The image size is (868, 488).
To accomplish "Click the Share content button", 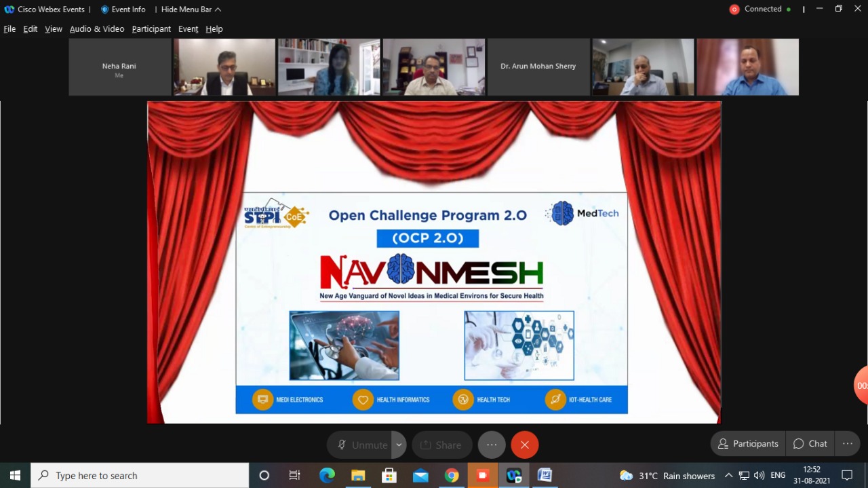I will [x=441, y=445].
